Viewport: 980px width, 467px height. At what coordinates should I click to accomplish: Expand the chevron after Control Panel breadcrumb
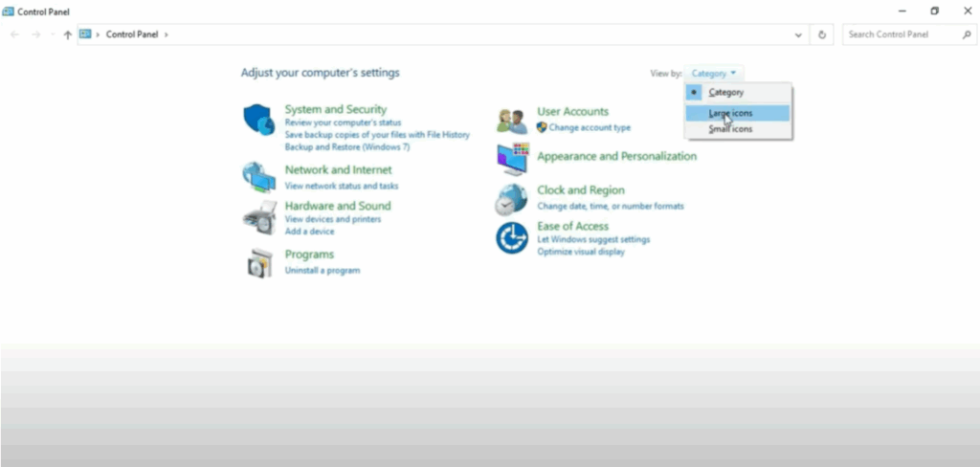point(167,34)
